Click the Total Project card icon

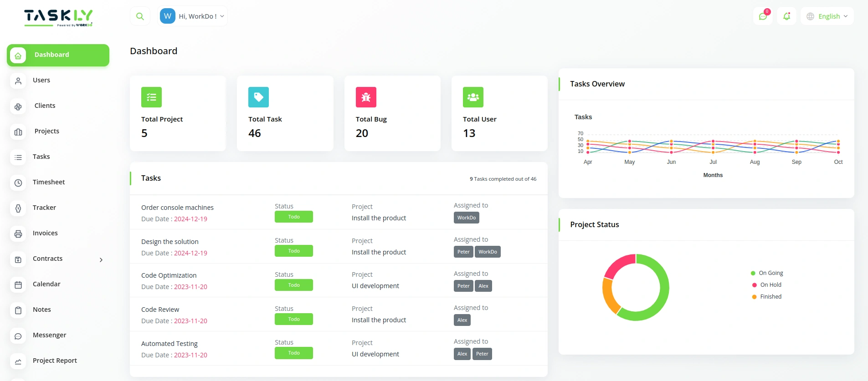click(151, 97)
